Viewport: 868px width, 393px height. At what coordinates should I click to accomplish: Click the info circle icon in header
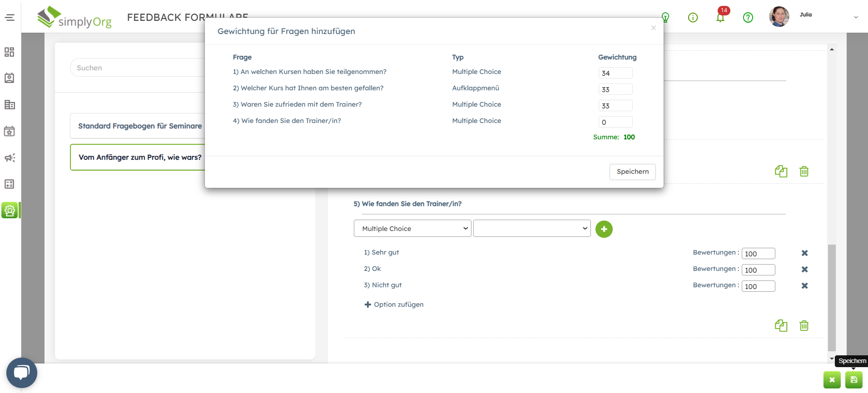click(693, 18)
